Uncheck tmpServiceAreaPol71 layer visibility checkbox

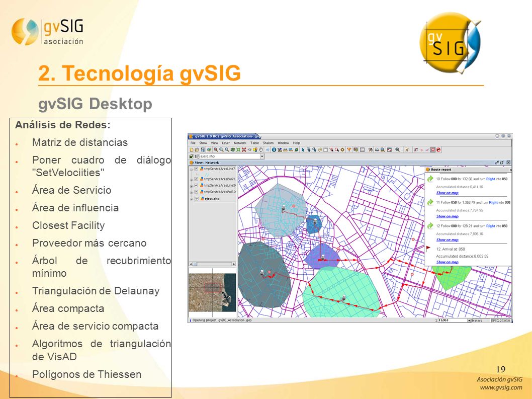tap(196, 179)
